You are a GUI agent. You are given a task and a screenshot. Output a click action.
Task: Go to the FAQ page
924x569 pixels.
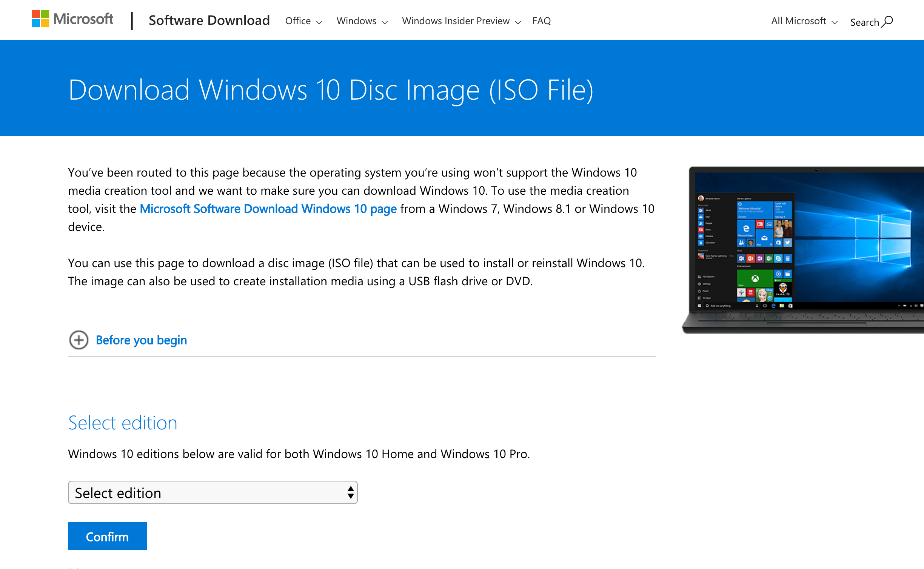click(541, 21)
